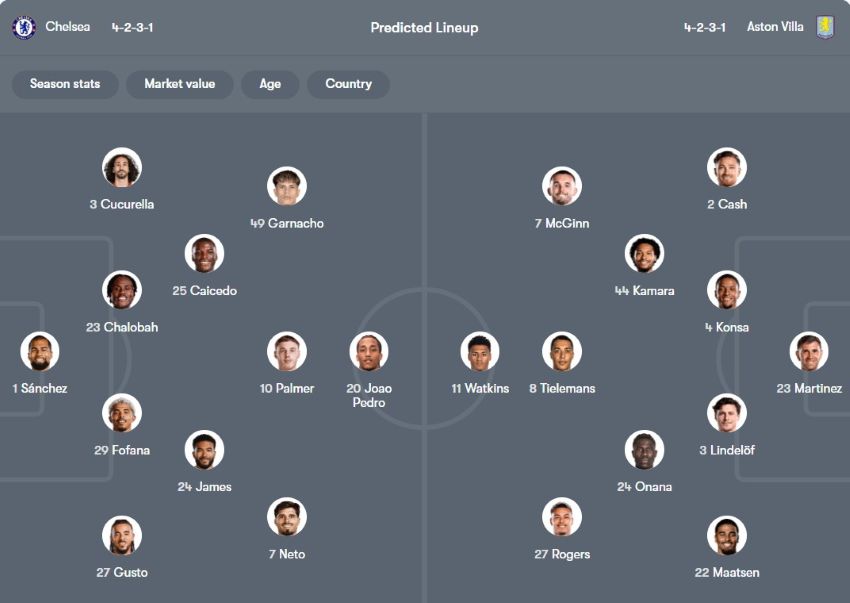Open Cucurella's player avatar
Viewport: 850px width, 603px height.
(122, 168)
